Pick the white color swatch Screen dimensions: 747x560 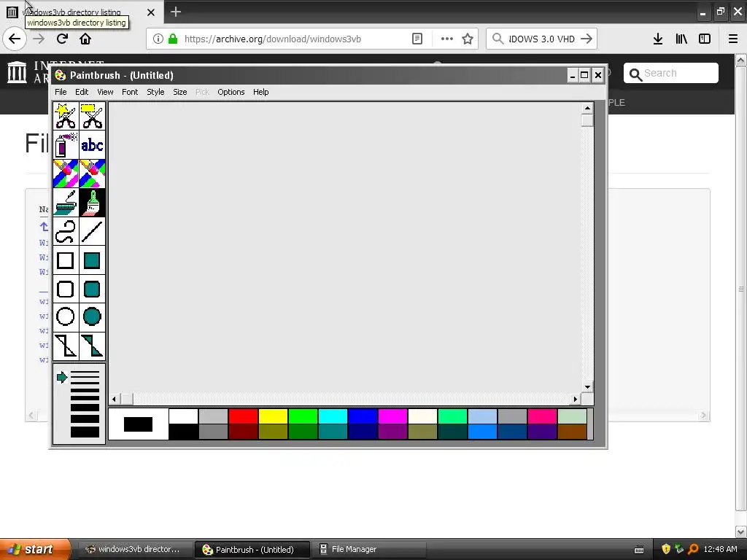pyautogui.click(x=183, y=416)
